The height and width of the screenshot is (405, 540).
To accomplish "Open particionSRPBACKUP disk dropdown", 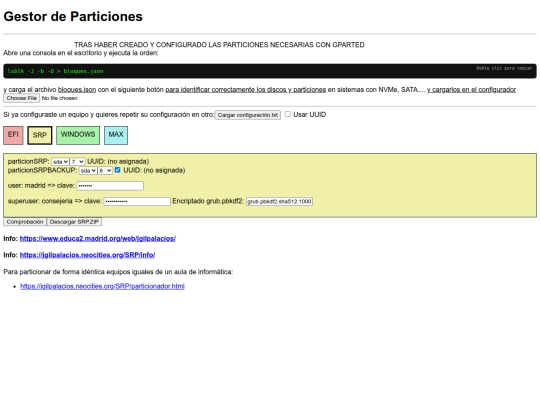I will pos(88,170).
